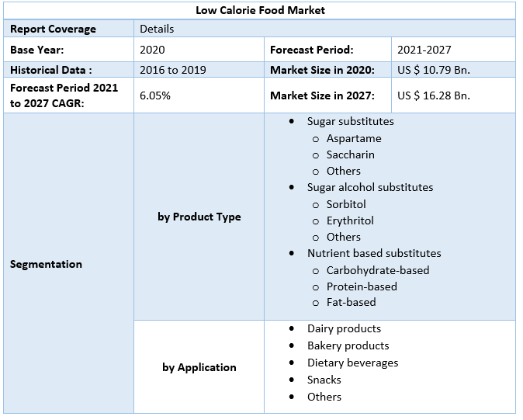The width and height of the screenshot is (523, 420).
Task: Select the 'US $ 10.79 Bn.' market size
Action: pos(434,70)
